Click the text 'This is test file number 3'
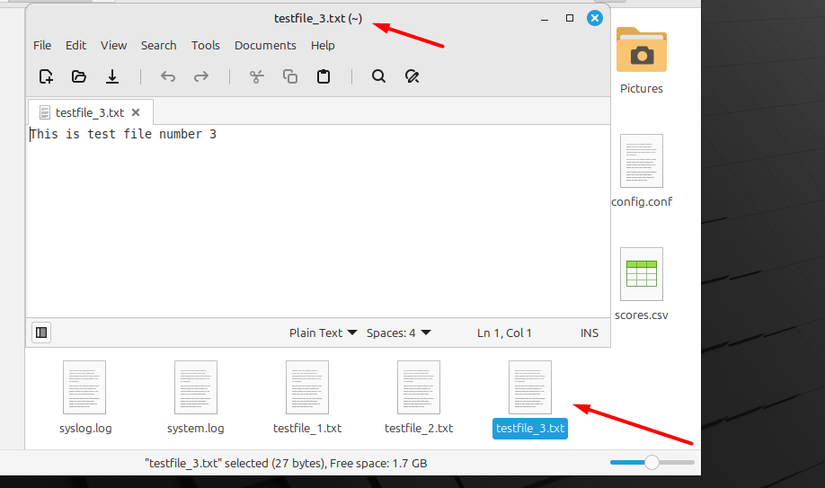 123,134
